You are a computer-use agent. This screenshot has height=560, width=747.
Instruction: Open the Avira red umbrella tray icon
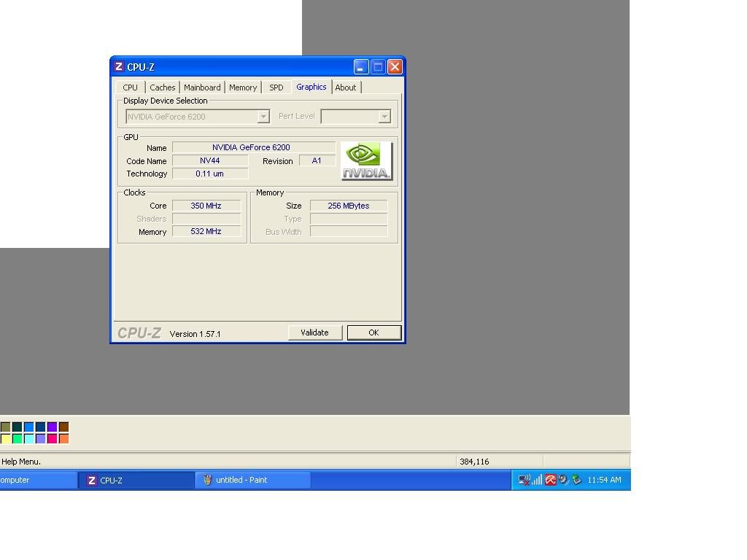point(550,480)
